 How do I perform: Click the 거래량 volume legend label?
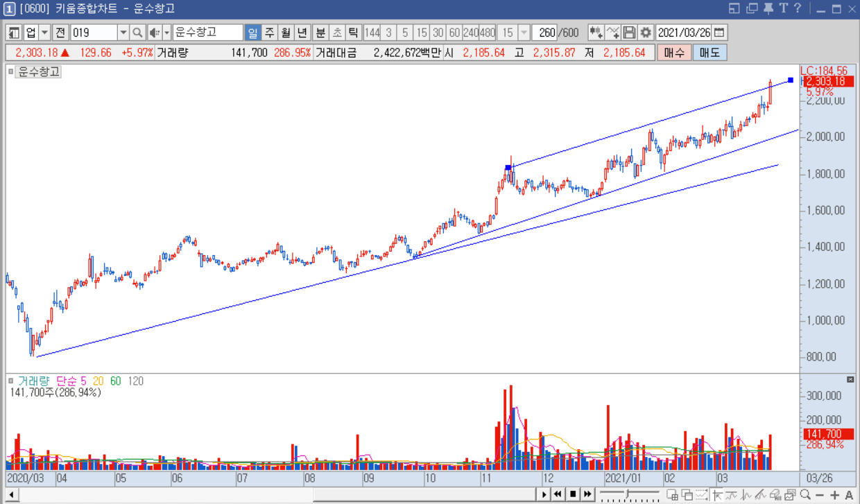(34, 381)
